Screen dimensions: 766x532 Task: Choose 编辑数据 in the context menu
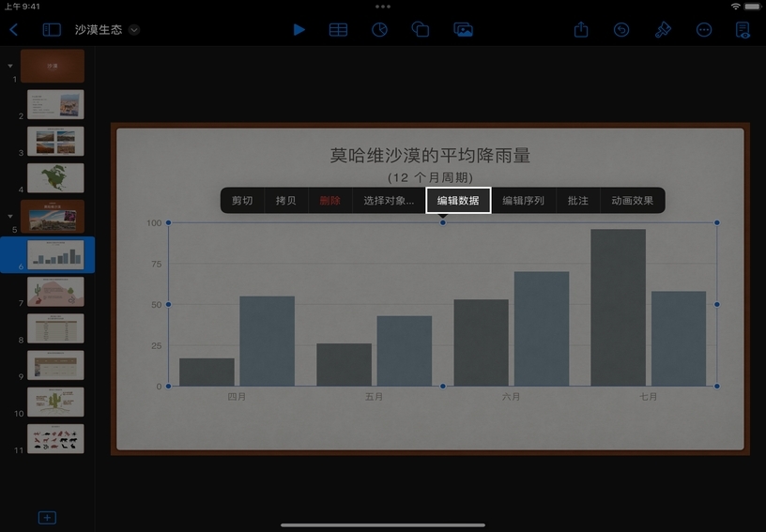[458, 201]
